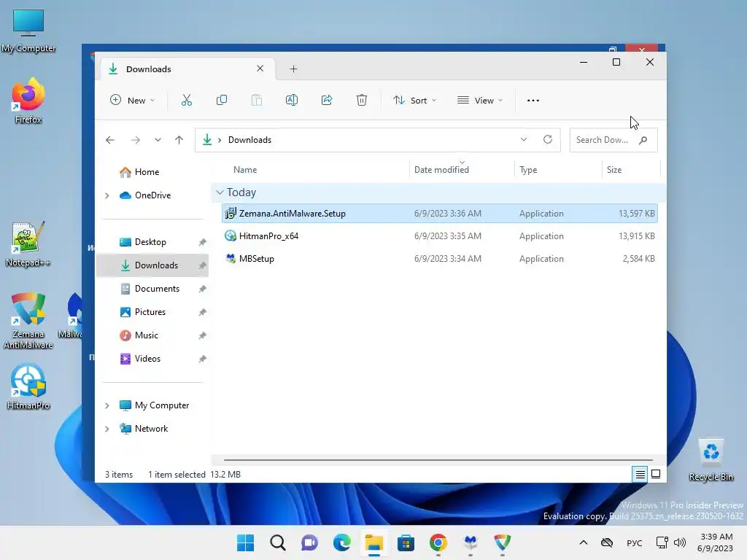
Task: Add a new File Explorer tab
Action: click(293, 69)
